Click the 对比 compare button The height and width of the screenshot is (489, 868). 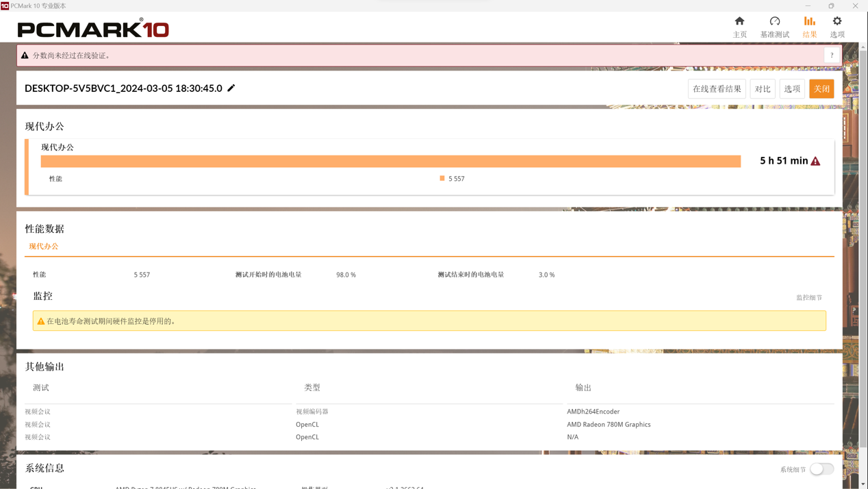click(x=763, y=89)
